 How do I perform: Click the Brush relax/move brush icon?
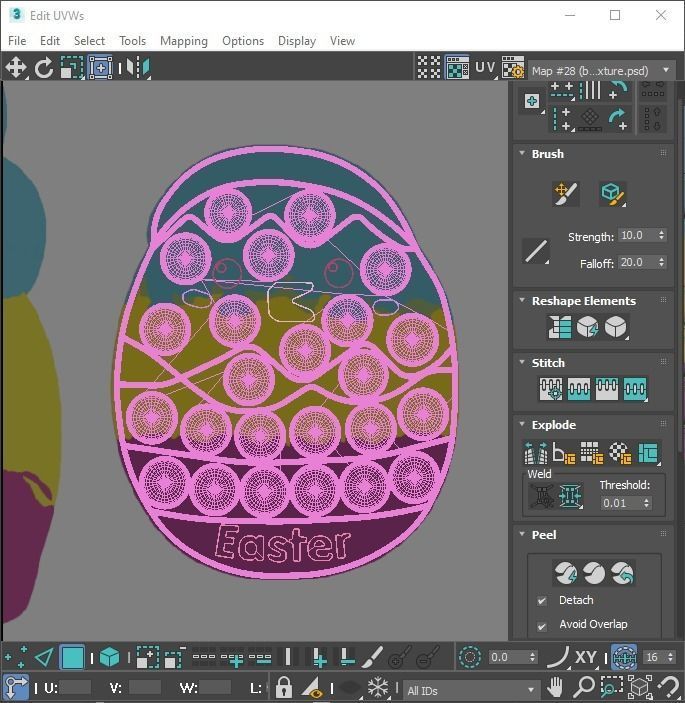pyautogui.click(x=566, y=194)
